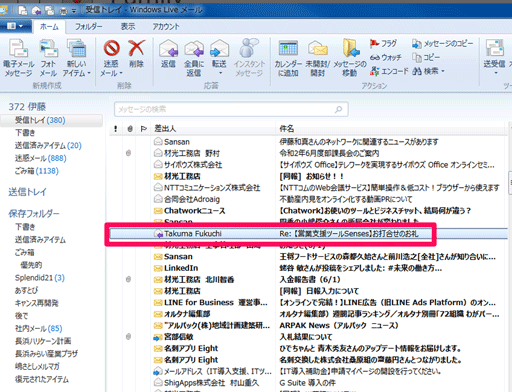Switch to the Home tab
The width and height of the screenshot is (512, 392).
click(x=49, y=27)
